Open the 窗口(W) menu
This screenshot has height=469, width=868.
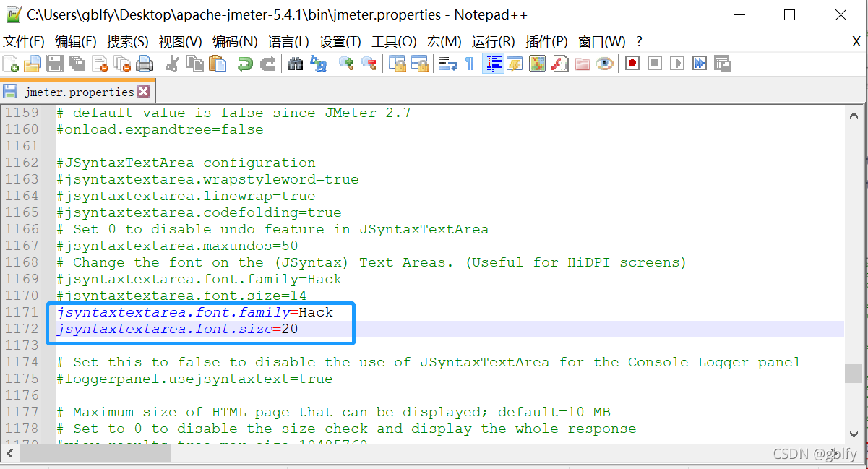tap(602, 42)
